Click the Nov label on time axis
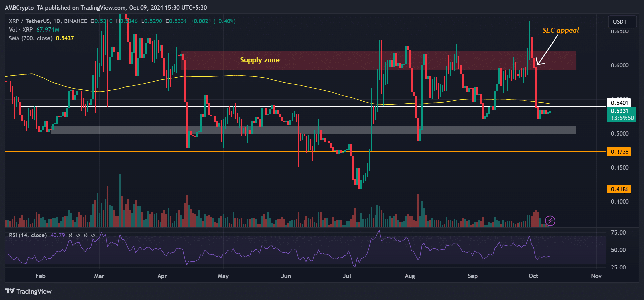The height and width of the screenshot is (300, 644). [596, 276]
